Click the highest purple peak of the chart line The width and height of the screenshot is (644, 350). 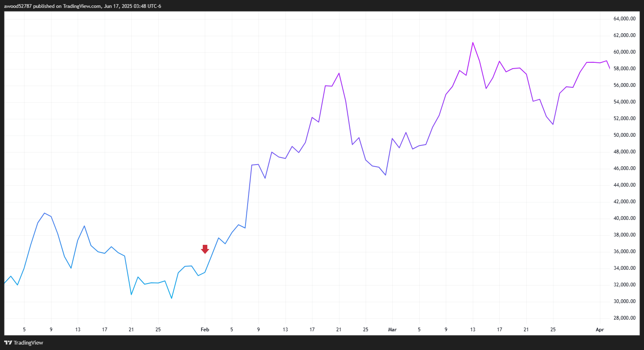(x=473, y=42)
